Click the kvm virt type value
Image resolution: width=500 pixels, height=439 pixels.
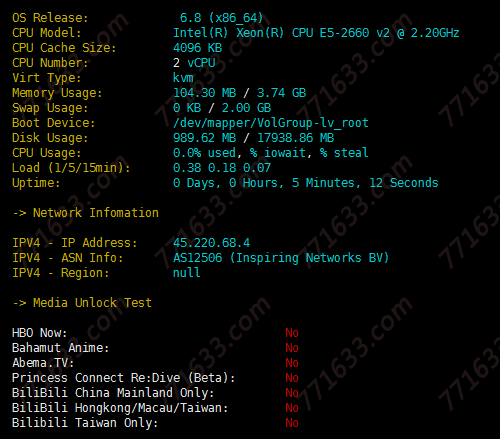coord(183,78)
